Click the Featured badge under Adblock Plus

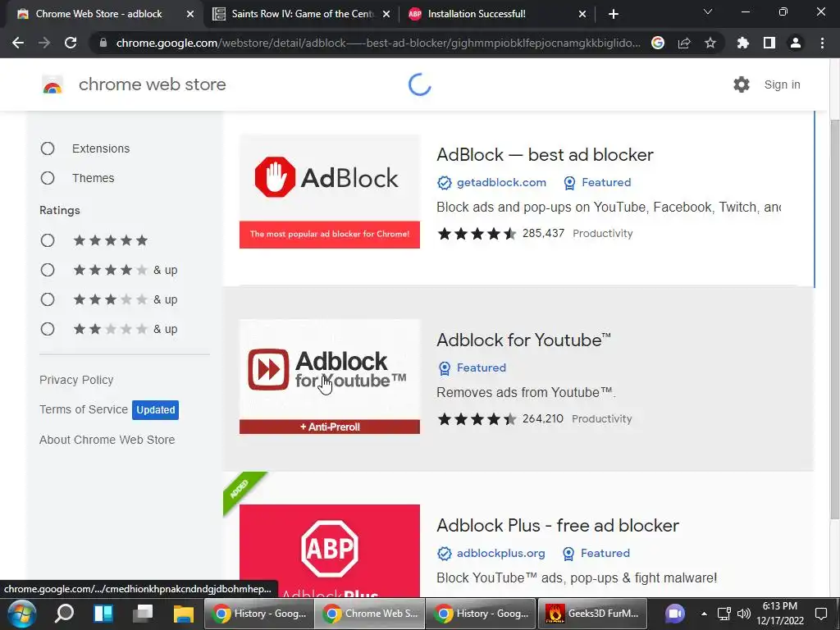point(596,553)
